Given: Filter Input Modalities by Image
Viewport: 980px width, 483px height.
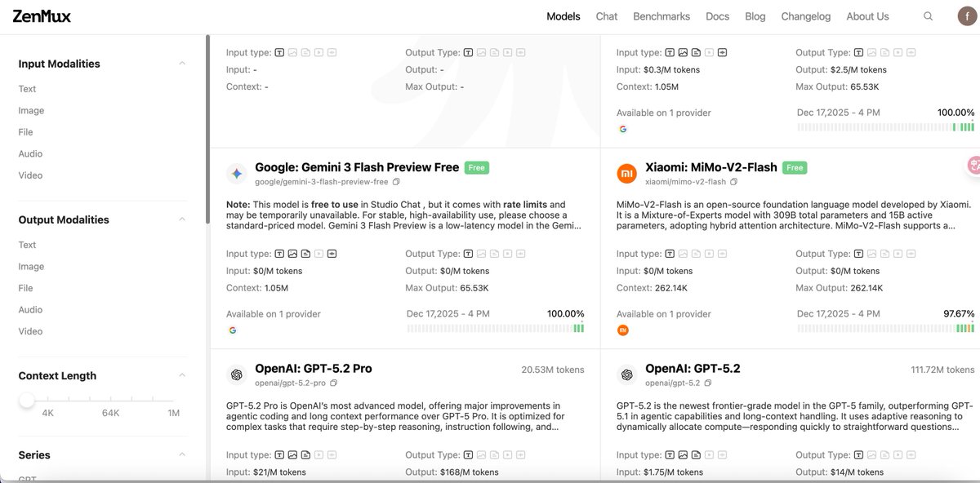Looking at the screenshot, I should [x=32, y=110].
